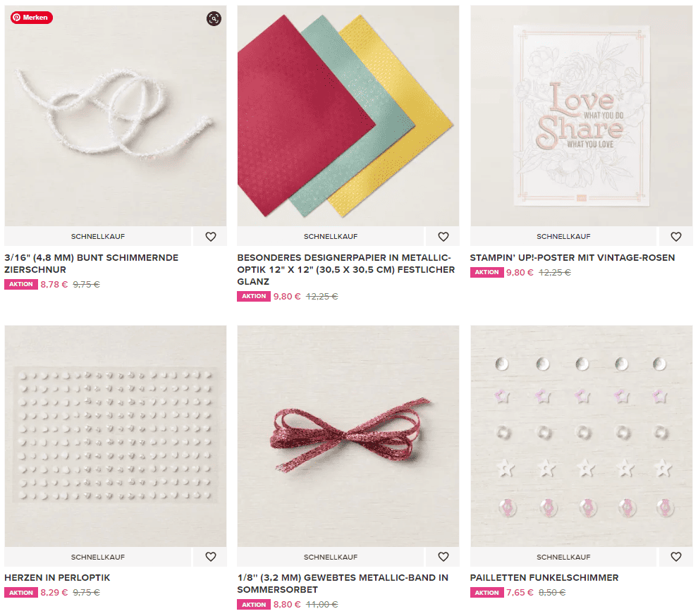Click Schnellkauf under the Metallic-Band bow
The width and height of the screenshot is (698, 616).
[x=330, y=557]
